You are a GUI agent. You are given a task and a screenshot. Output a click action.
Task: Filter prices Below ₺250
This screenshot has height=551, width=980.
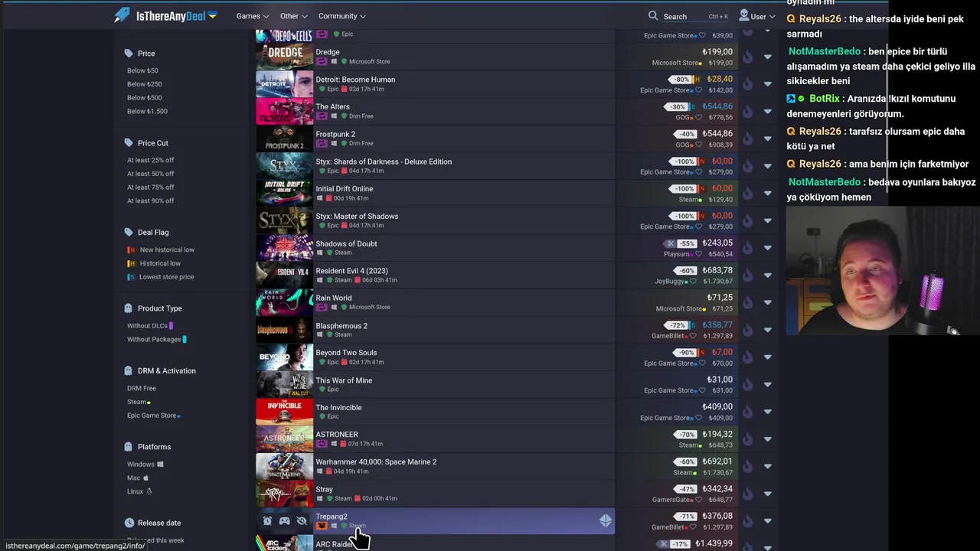tap(145, 84)
